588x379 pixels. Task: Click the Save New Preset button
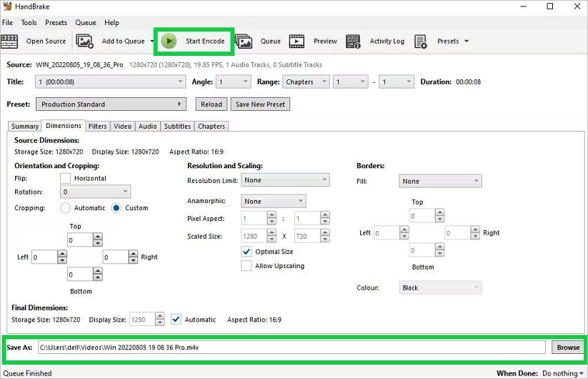(x=260, y=104)
